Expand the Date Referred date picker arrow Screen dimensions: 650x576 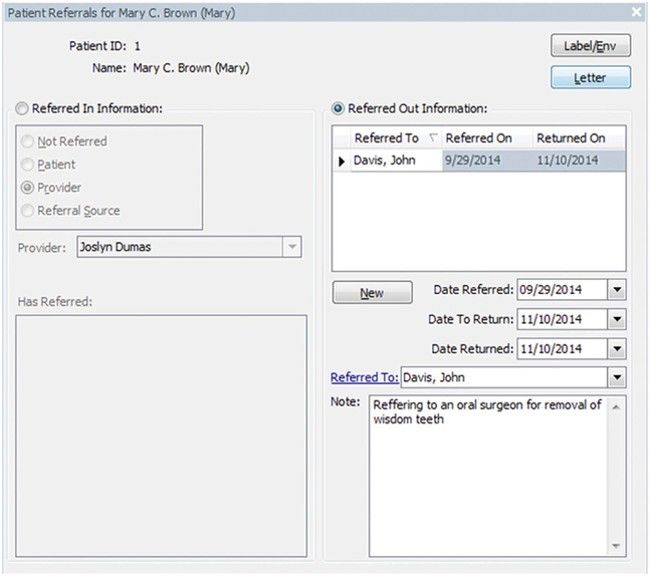(x=617, y=290)
